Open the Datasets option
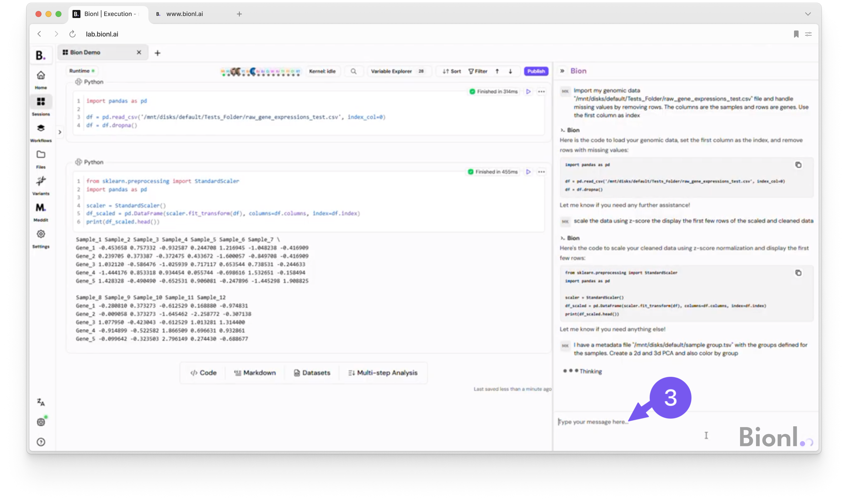Viewport: 848px width, 504px height. (312, 373)
